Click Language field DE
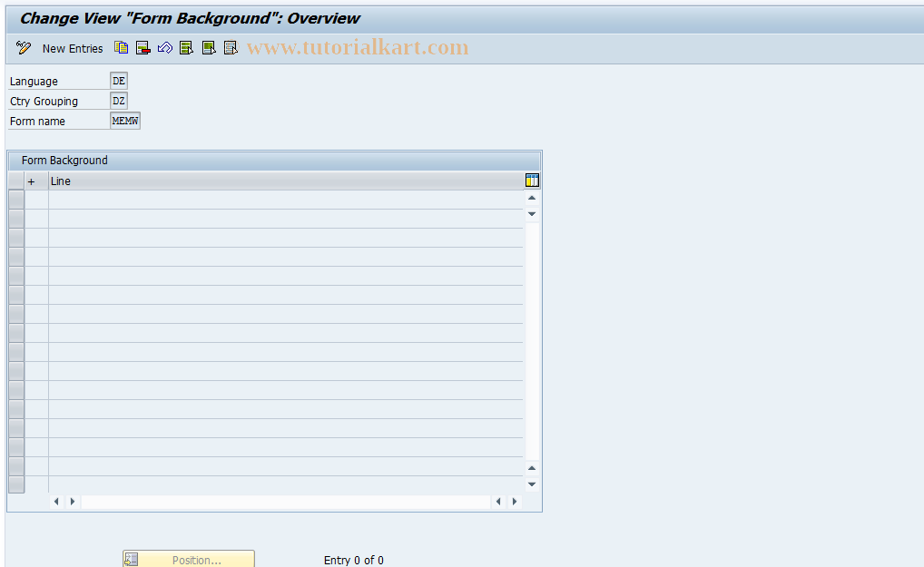924x567 pixels. (118, 81)
